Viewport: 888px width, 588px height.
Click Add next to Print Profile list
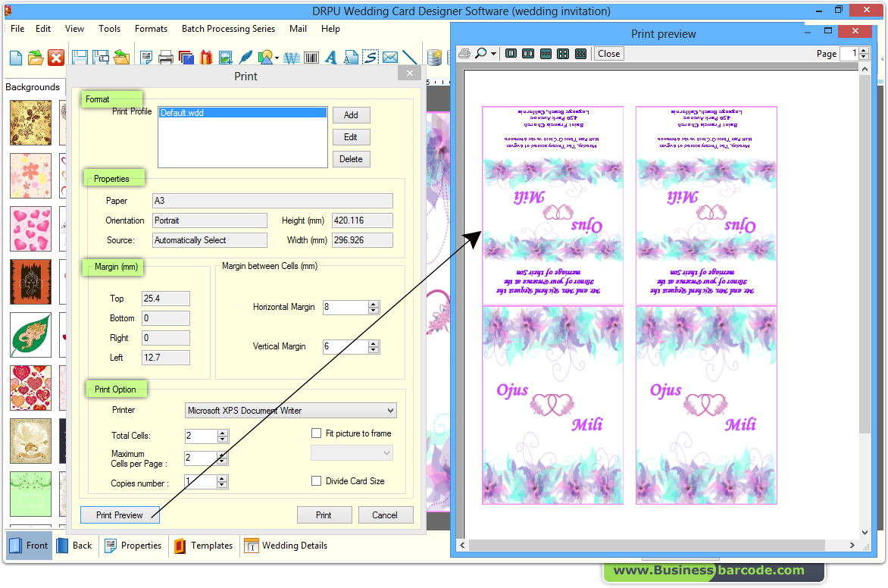coord(351,114)
